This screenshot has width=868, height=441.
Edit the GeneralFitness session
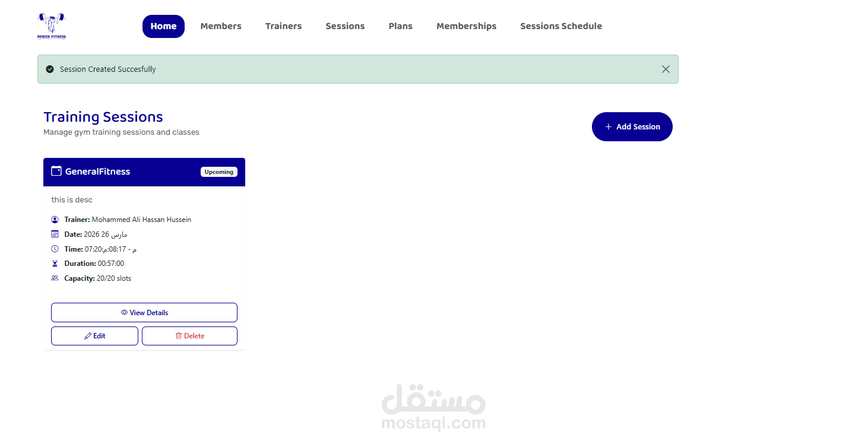coord(94,336)
